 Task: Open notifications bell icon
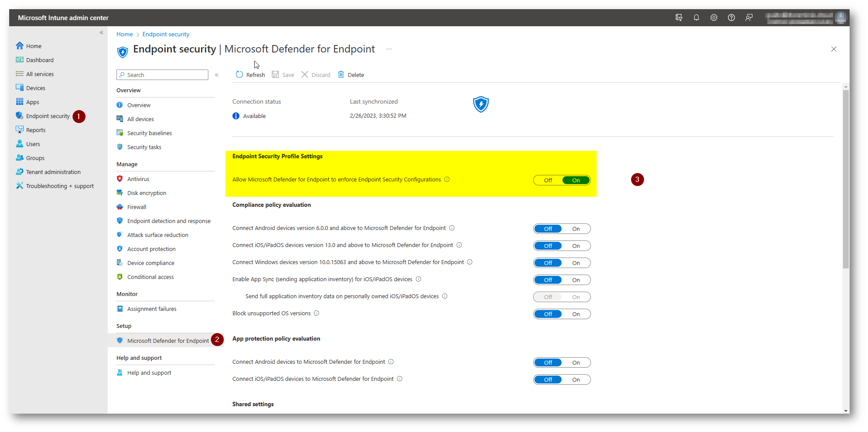696,17
